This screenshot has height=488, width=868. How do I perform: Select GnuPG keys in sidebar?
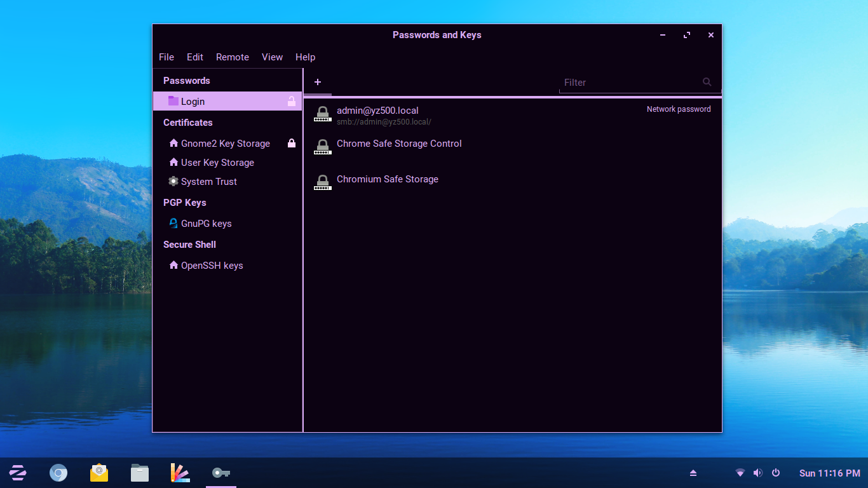click(206, 224)
